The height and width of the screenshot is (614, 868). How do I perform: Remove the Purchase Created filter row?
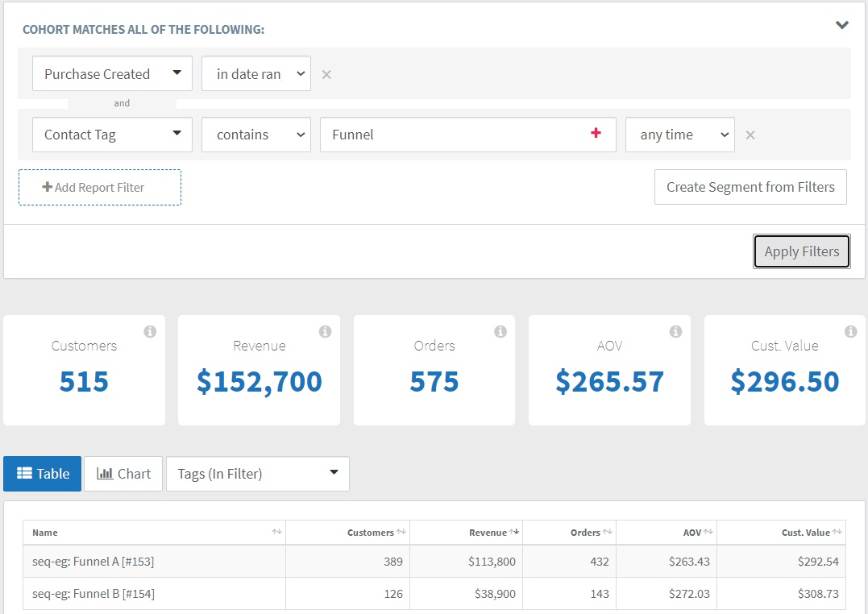point(326,75)
